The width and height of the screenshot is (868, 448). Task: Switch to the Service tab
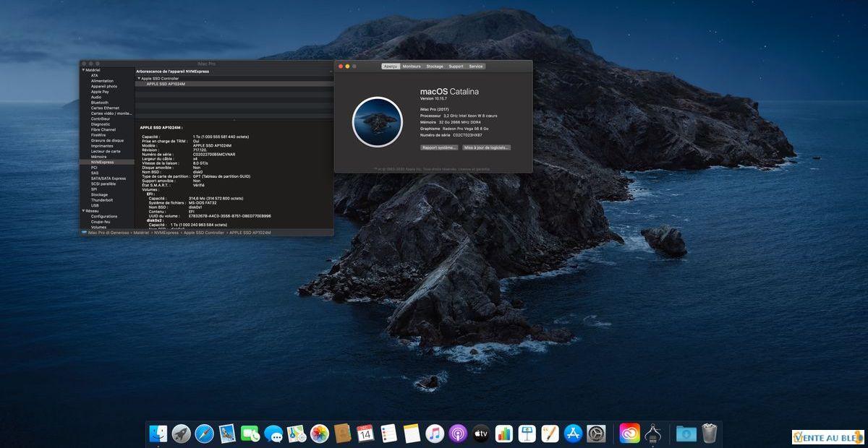coord(476,66)
